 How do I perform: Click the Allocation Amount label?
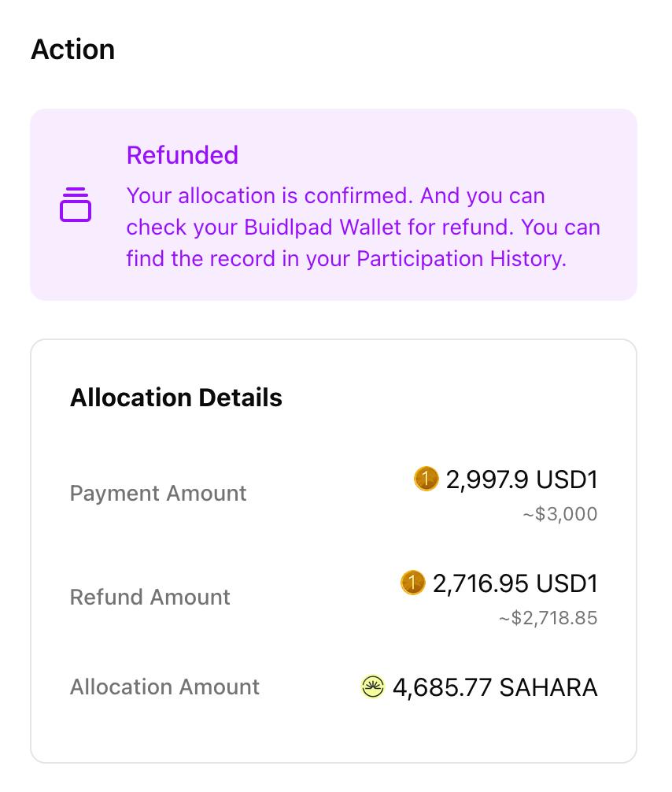point(164,687)
